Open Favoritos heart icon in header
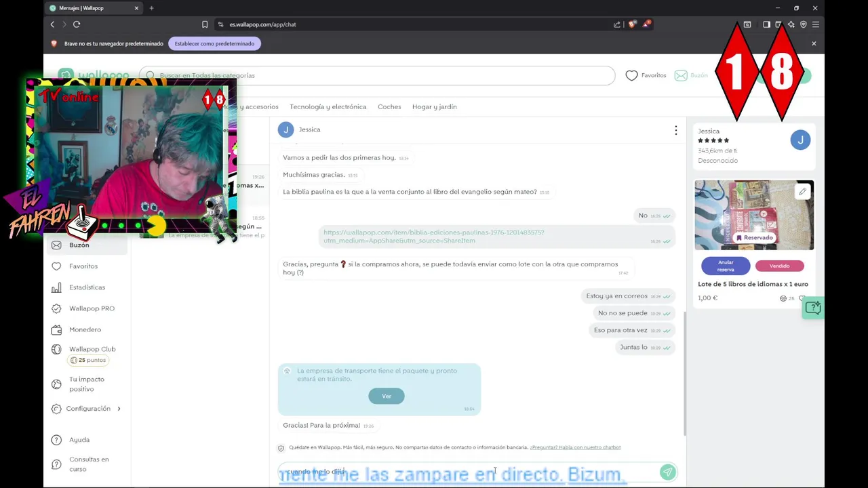868x488 pixels. (631, 75)
